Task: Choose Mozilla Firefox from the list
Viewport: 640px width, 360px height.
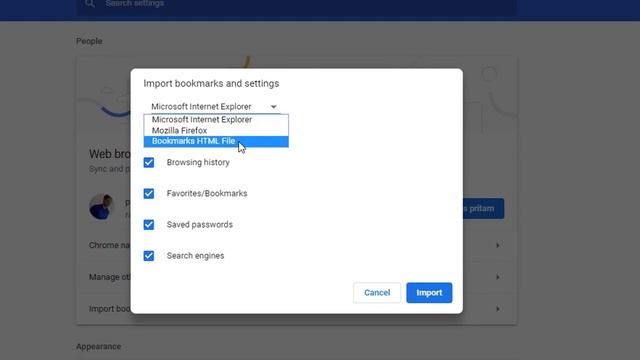Action: (216, 131)
